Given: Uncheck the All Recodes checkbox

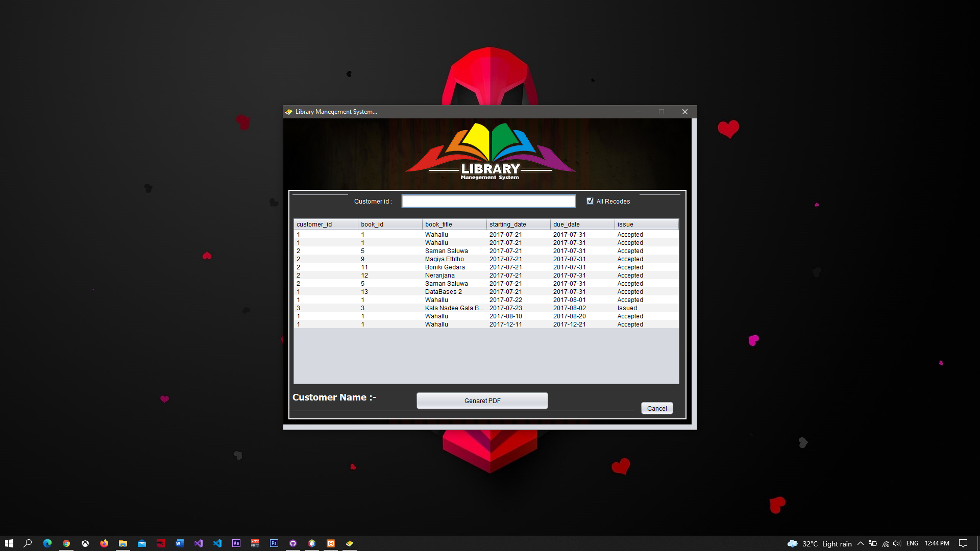Looking at the screenshot, I should (x=590, y=201).
